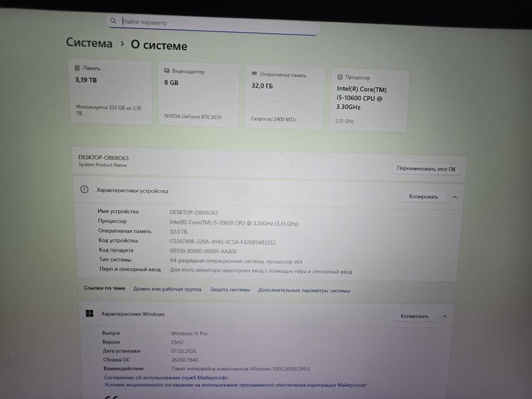Select the Тип системы value

click(236, 261)
